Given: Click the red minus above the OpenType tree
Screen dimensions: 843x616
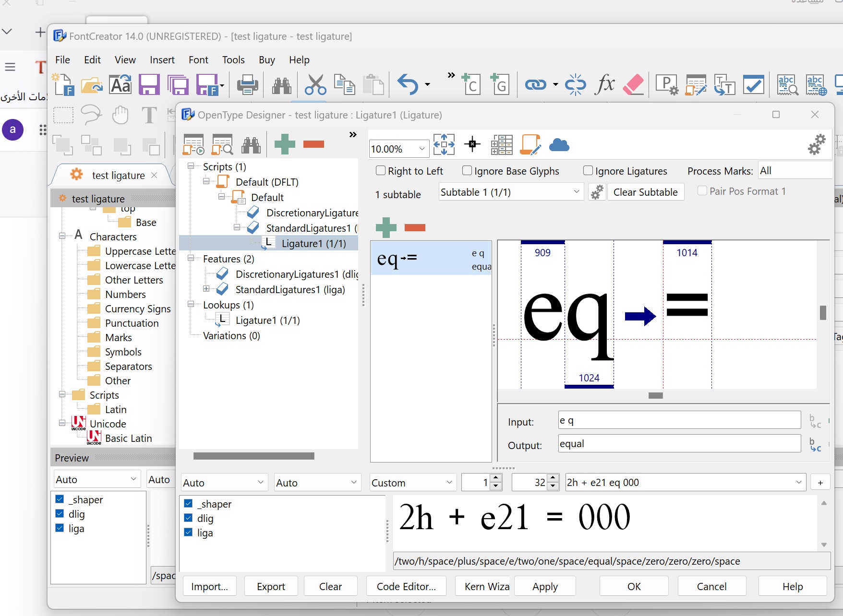Looking at the screenshot, I should tap(314, 144).
